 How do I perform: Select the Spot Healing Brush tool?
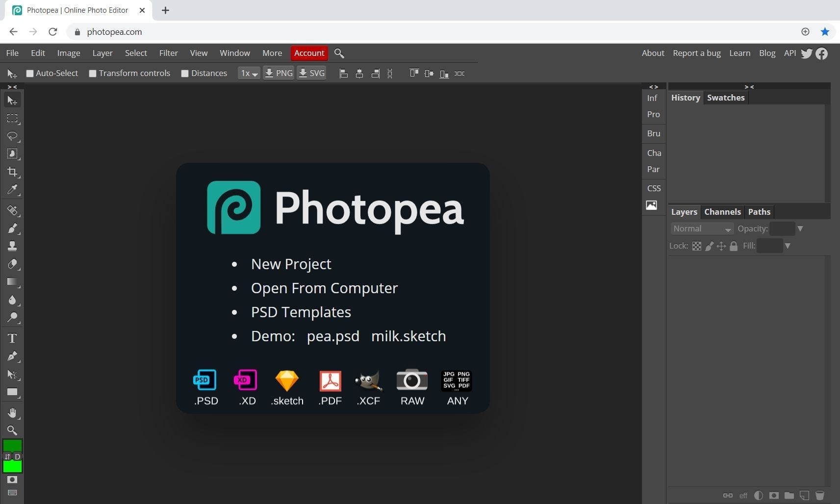(x=12, y=210)
